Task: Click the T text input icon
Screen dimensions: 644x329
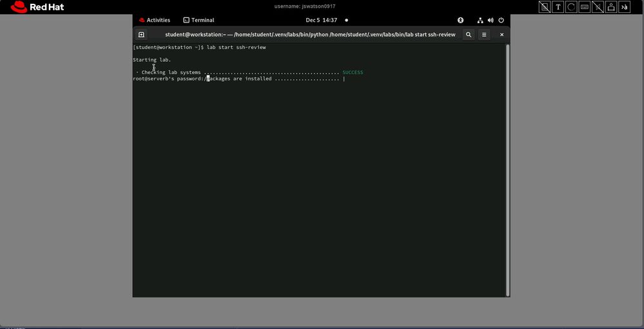Action: click(x=558, y=8)
